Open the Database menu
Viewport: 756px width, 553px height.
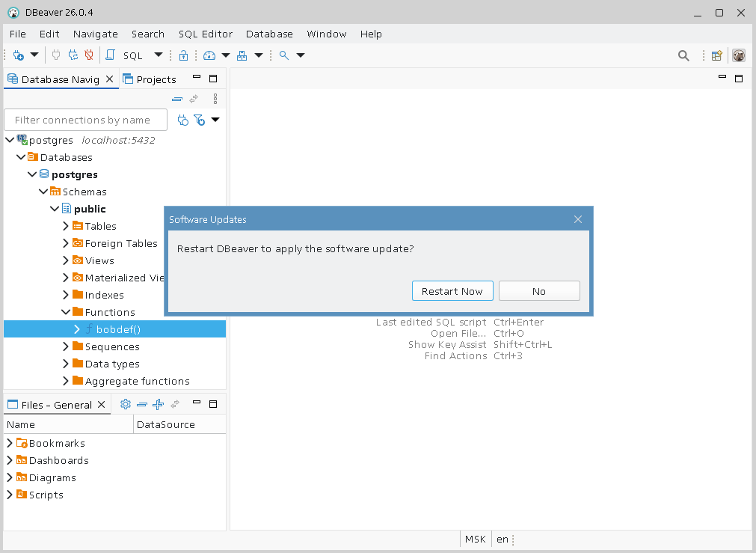point(269,34)
